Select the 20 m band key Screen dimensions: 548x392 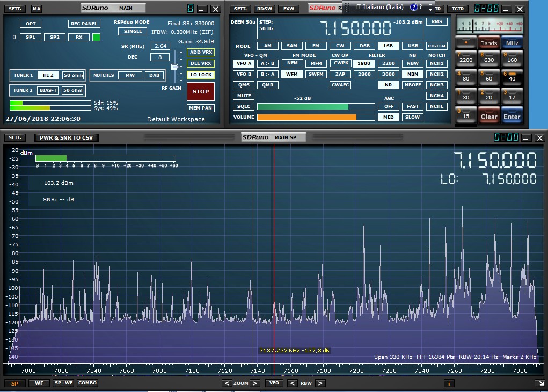pos(489,97)
